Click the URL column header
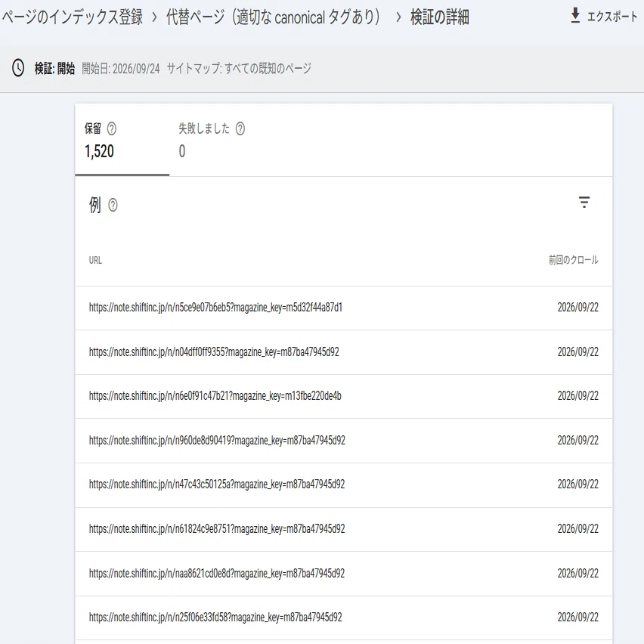 click(x=95, y=260)
